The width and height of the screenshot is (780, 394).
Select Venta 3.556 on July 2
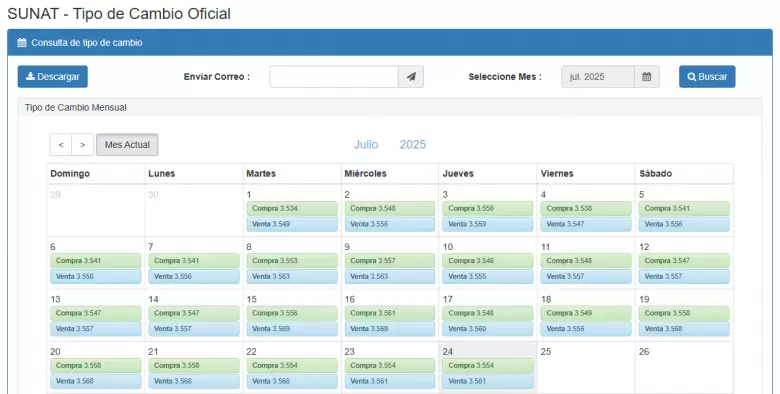click(x=390, y=224)
